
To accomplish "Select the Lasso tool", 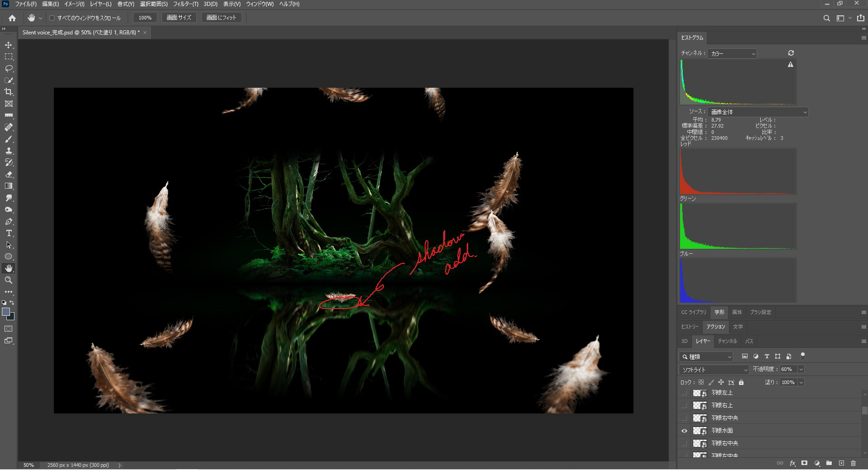I will click(x=9, y=69).
